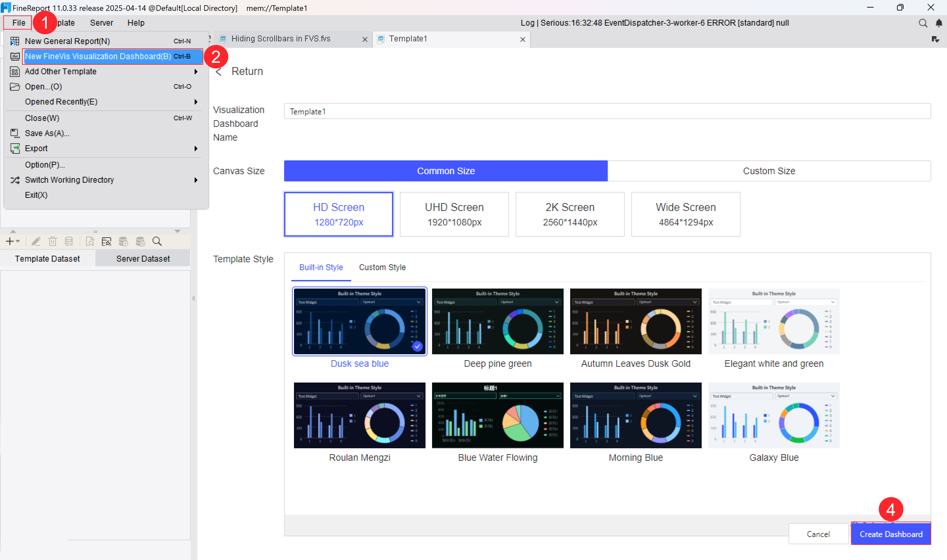Viewport: 947px width, 560px height.
Task: Open the File menu
Action: (x=18, y=23)
